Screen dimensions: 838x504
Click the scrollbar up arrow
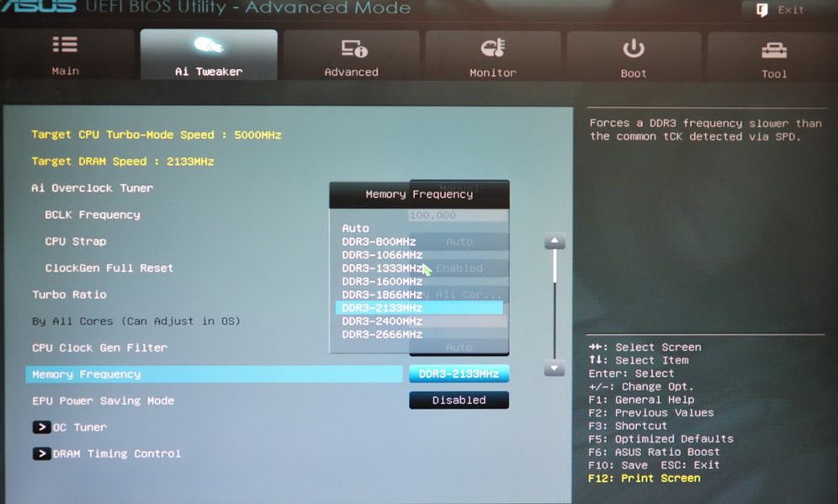554,241
